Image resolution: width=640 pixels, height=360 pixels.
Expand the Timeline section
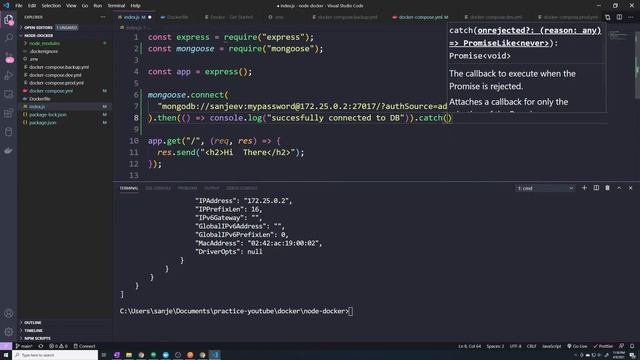tap(33, 331)
